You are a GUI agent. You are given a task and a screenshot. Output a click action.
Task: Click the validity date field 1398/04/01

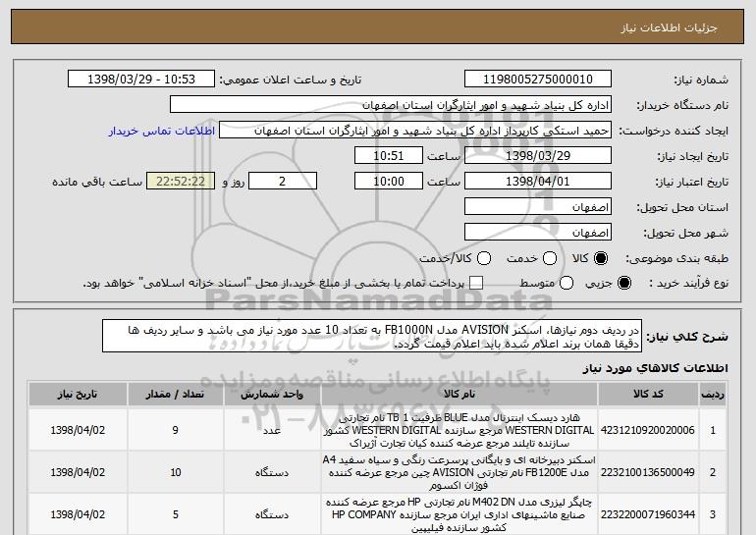pos(538,182)
